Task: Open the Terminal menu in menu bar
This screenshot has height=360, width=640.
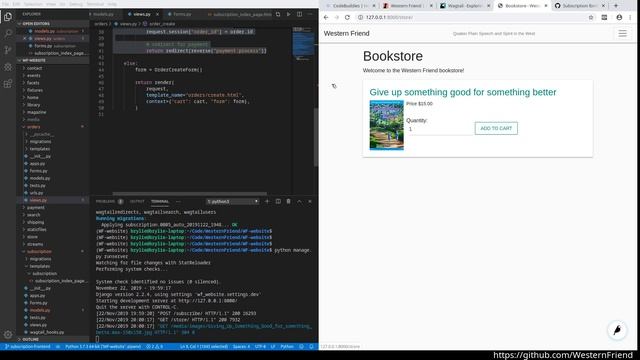Action: pos(95,4)
